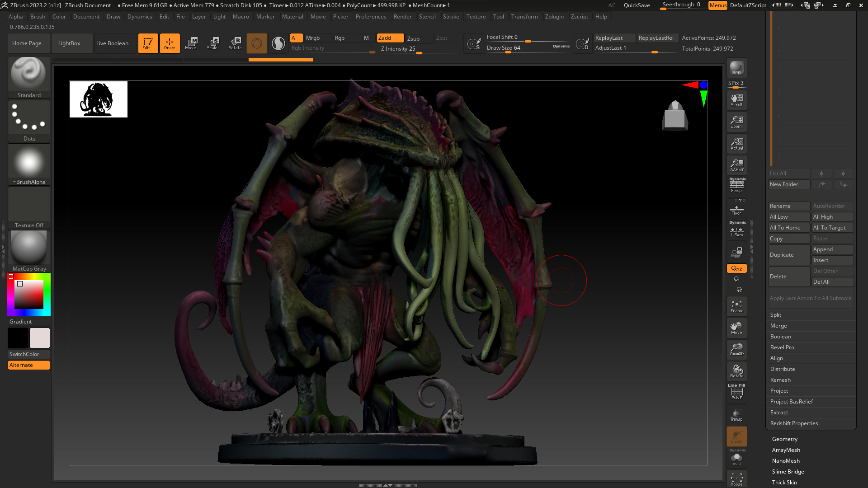This screenshot has width=868, height=488.
Task: Toggle Persp perspective view
Action: coord(736,186)
